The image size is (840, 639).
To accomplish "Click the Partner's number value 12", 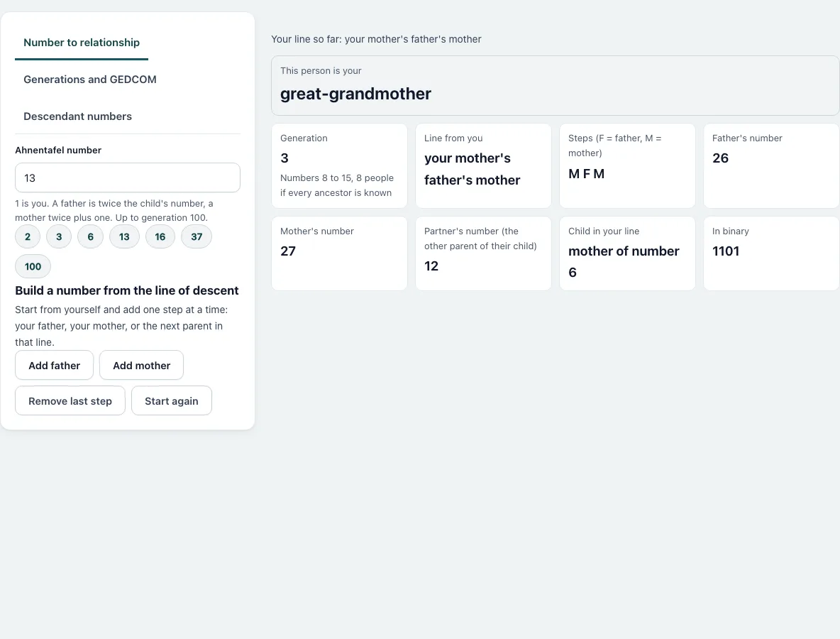I will (431, 266).
